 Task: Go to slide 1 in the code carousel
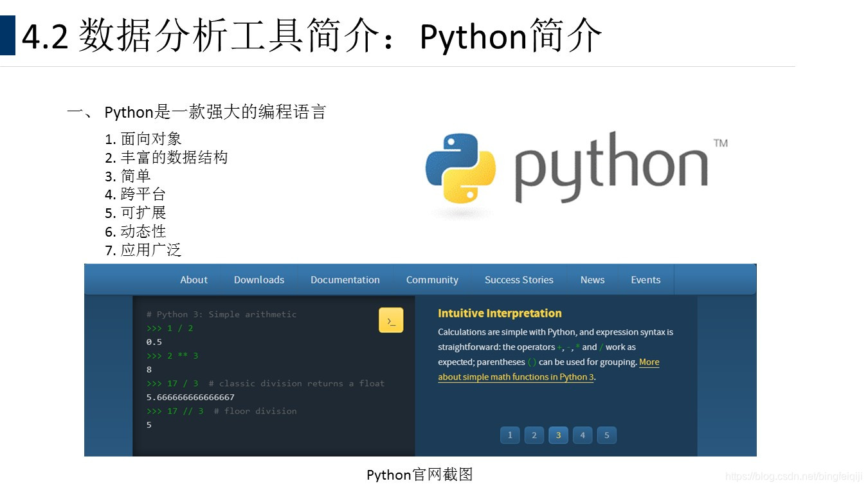[x=510, y=435]
